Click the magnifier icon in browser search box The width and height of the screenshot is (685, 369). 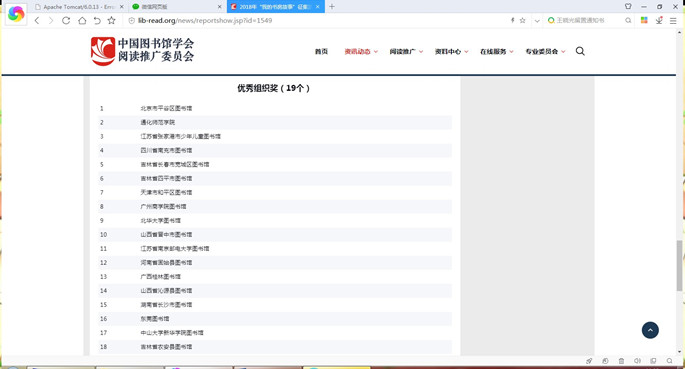[x=628, y=21]
